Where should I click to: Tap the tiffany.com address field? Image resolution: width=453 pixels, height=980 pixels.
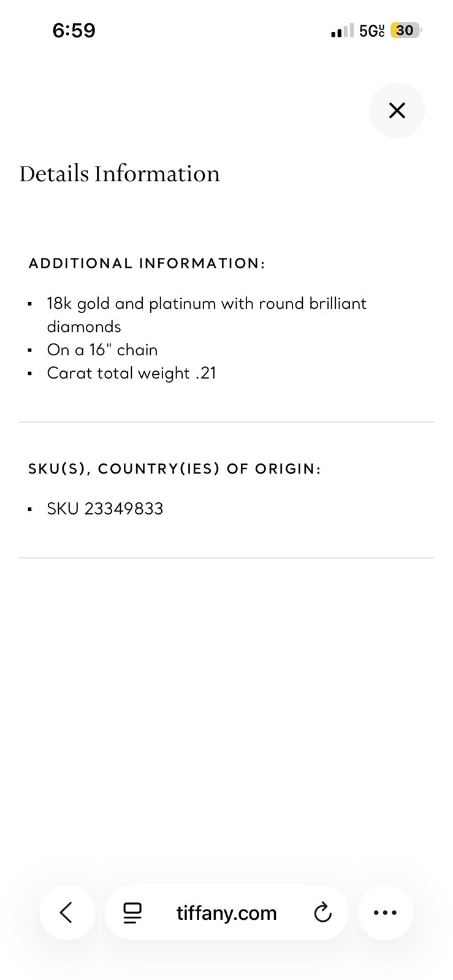point(226,913)
